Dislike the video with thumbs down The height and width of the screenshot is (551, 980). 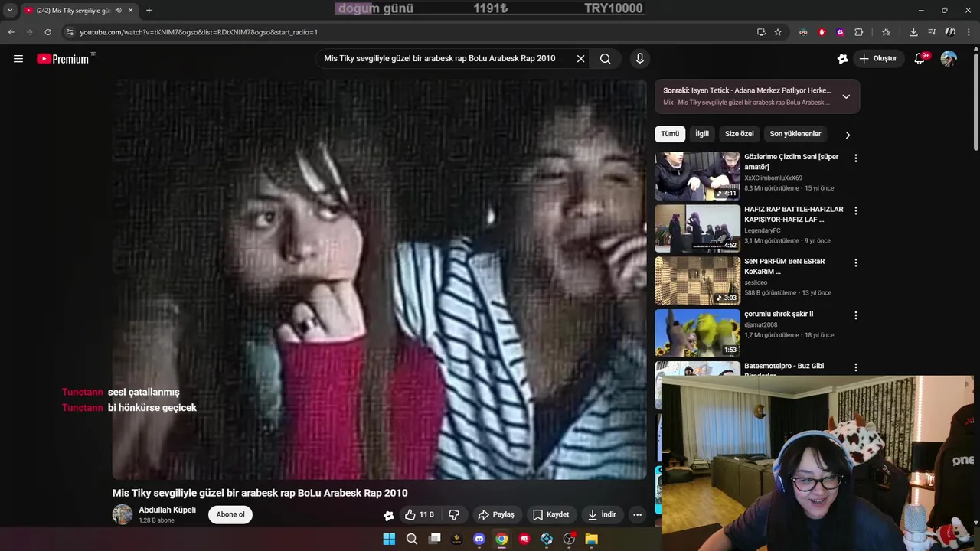coord(454,514)
